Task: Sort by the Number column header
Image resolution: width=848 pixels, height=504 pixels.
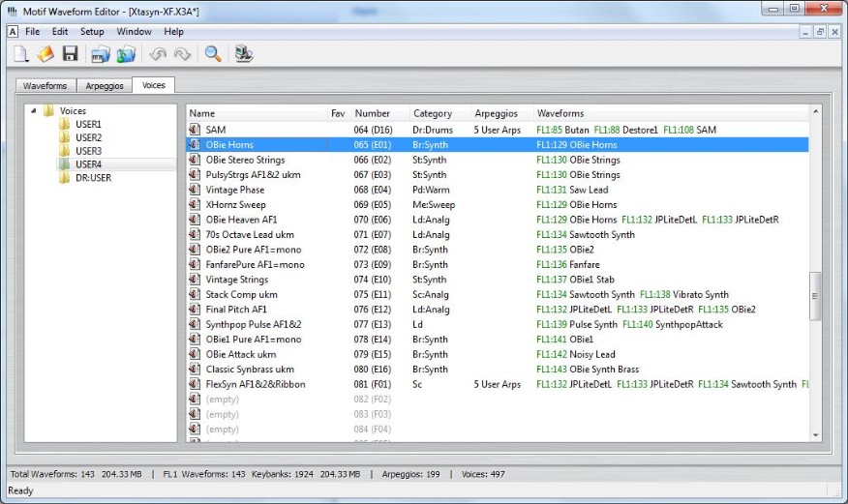Action: (x=379, y=113)
